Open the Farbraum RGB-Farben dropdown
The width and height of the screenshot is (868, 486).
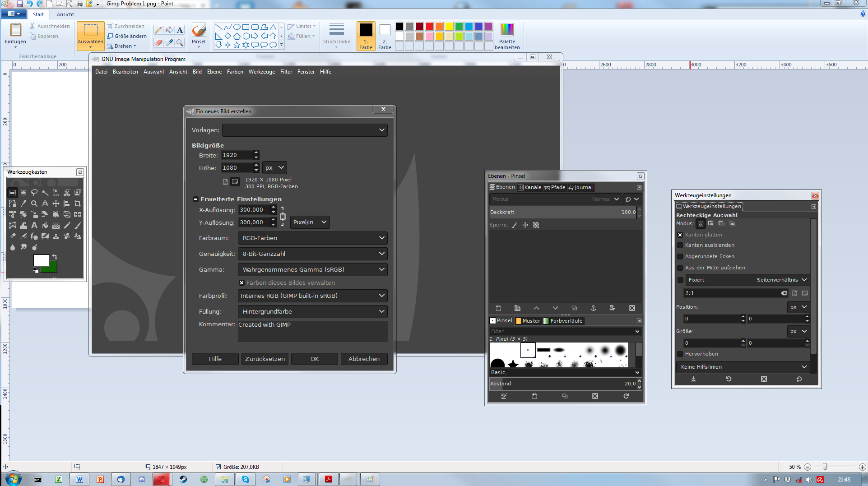pyautogui.click(x=312, y=238)
